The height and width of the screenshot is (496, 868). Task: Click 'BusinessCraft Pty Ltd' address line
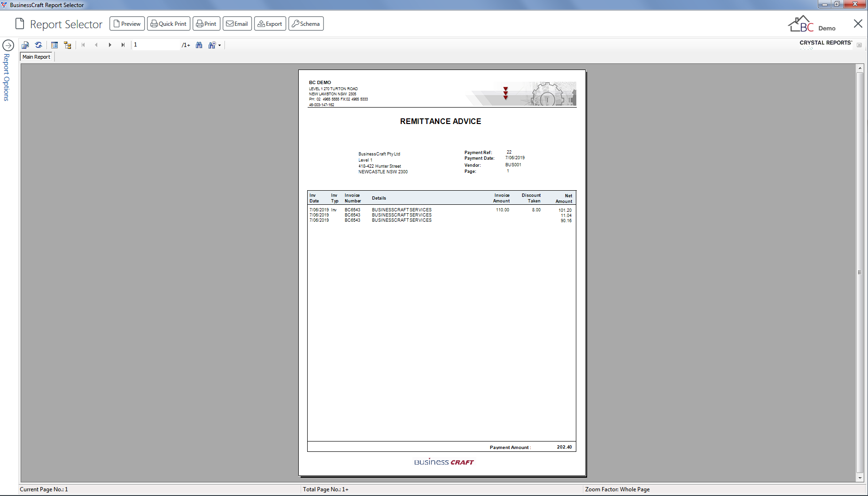click(x=379, y=154)
